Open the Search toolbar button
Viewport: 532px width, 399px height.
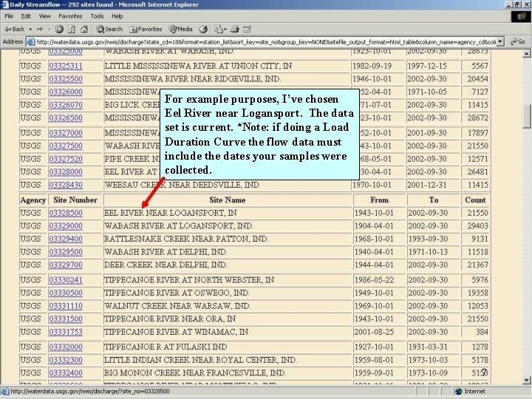109,29
